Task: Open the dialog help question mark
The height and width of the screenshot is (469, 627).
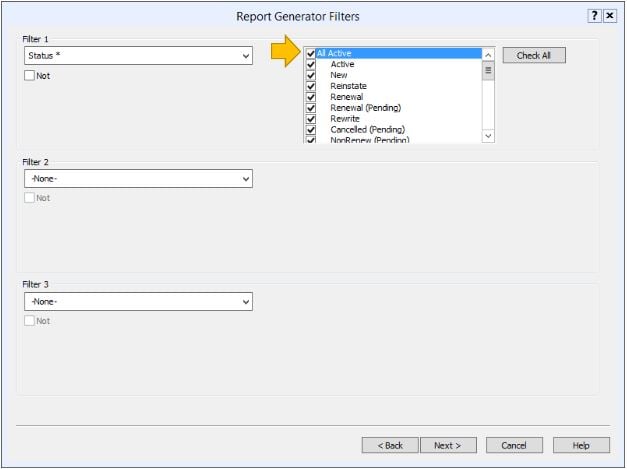Action: (594, 16)
